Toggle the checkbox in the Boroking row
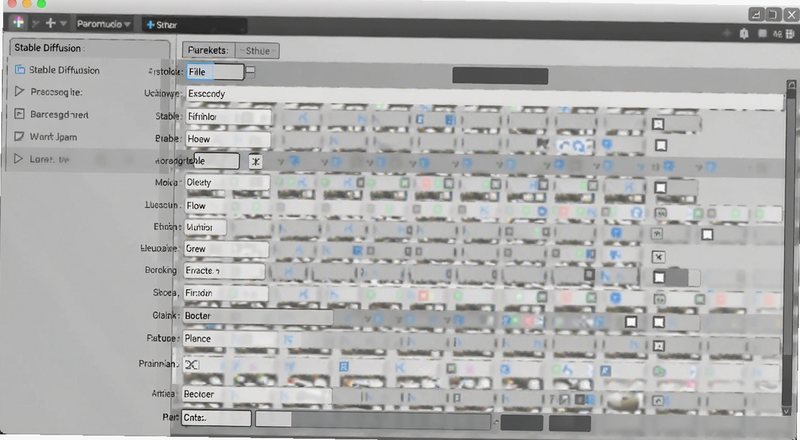The height and width of the screenshot is (440, 800). point(659,277)
